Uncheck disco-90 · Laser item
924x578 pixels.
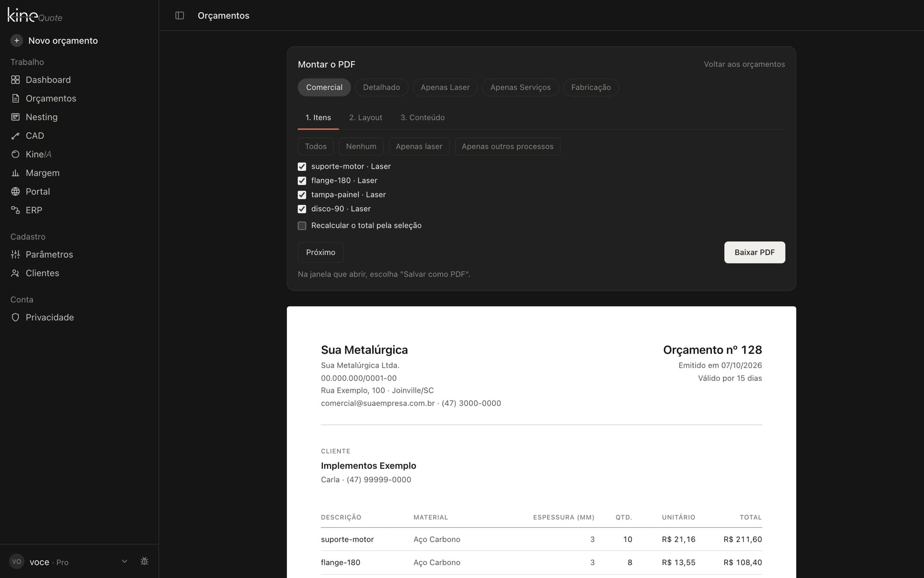[302, 209]
